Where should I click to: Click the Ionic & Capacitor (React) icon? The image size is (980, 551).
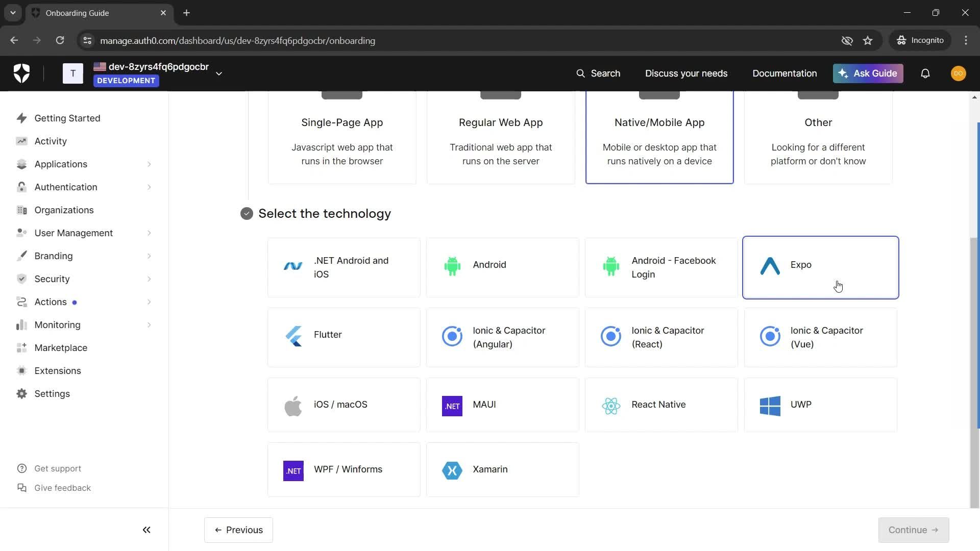(x=611, y=337)
